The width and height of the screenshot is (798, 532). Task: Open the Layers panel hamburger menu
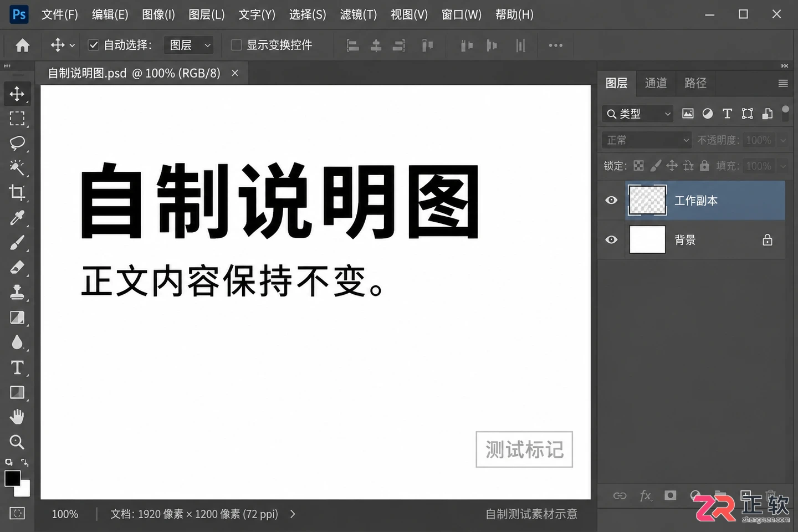click(x=783, y=84)
